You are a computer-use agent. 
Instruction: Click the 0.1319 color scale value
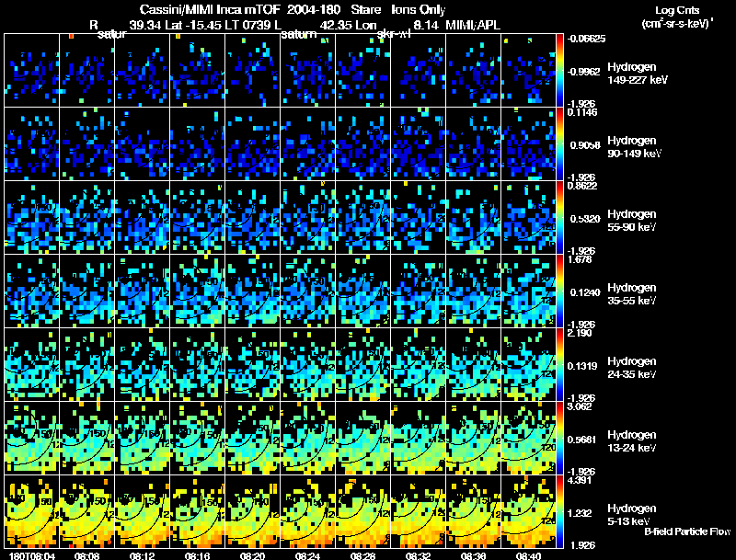(x=582, y=366)
